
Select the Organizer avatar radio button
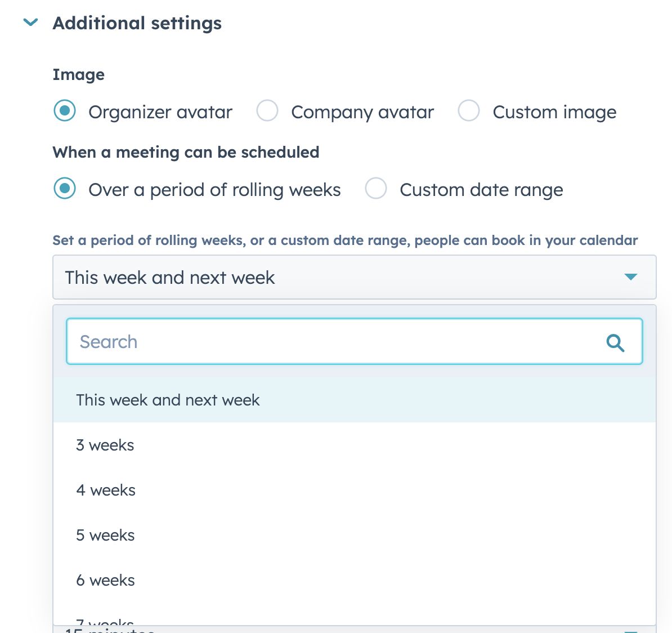[65, 111]
